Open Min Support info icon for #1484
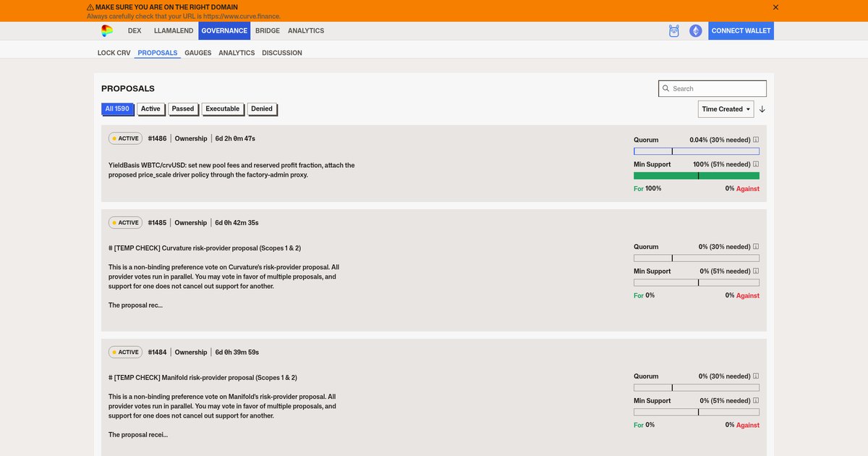 756,401
